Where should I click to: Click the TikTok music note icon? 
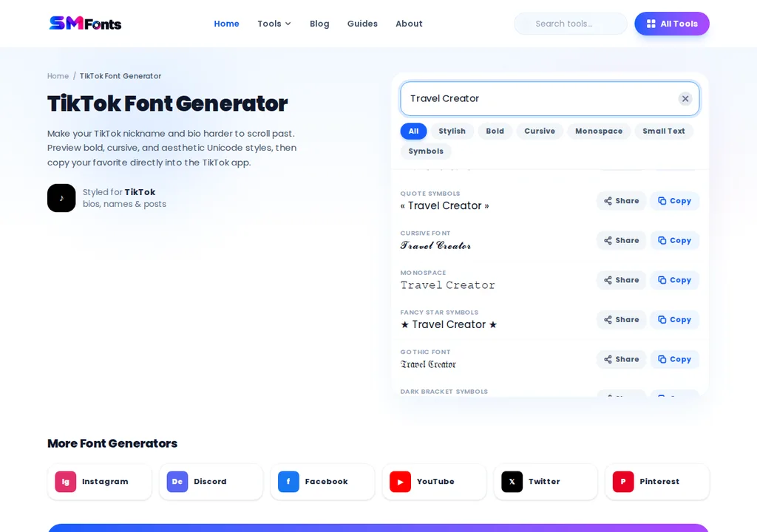pos(61,198)
